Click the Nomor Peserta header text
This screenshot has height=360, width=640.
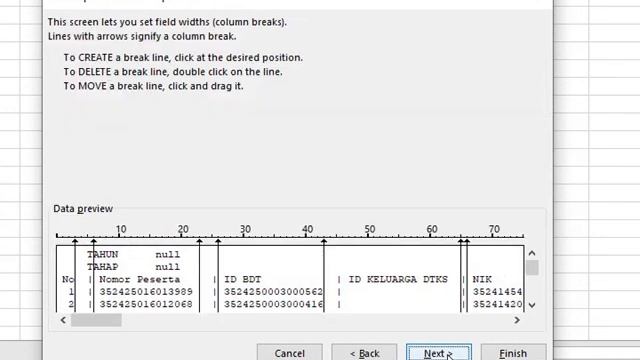(x=140, y=280)
